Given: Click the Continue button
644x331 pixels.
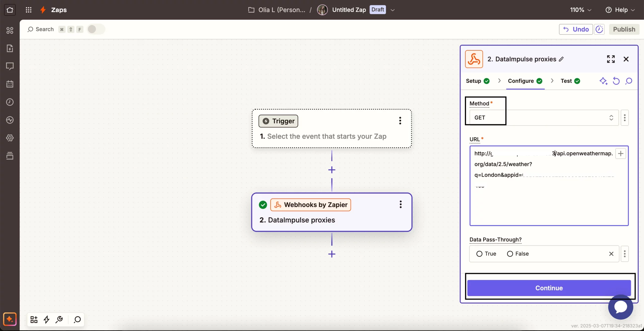Looking at the screenshot, I should (549, 288).
